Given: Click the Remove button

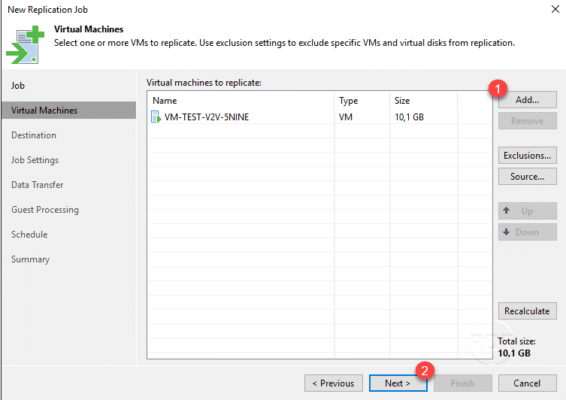Looking at the screenshot, I should pos(527,121).
